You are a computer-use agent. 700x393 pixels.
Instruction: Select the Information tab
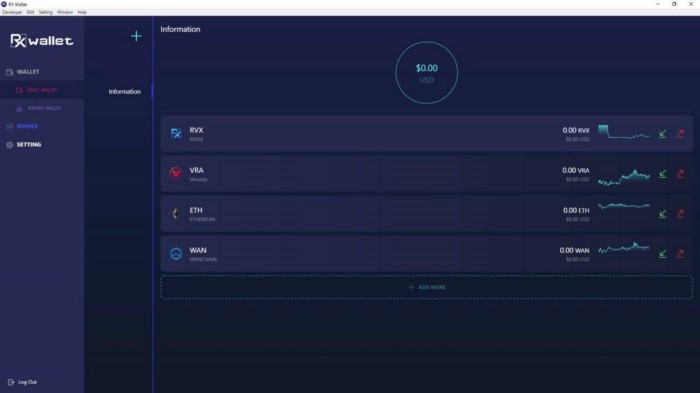click(125, 92)
